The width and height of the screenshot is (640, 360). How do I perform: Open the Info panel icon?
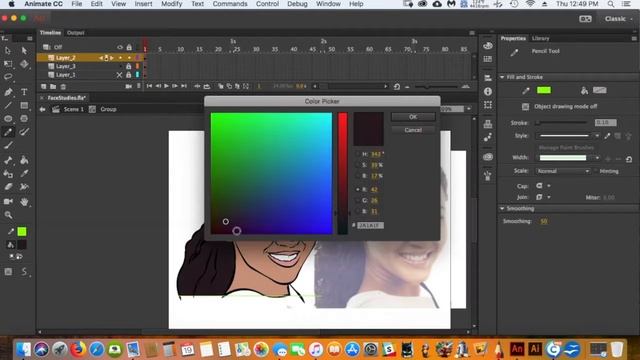pos(487,91)
